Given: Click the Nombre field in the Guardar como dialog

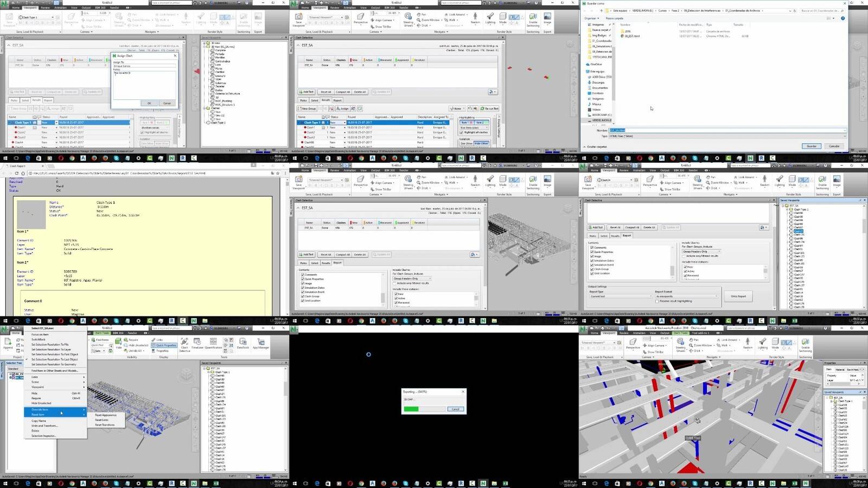Looking at the screenshot, I should pyautogui.click(x=728, y=130).
